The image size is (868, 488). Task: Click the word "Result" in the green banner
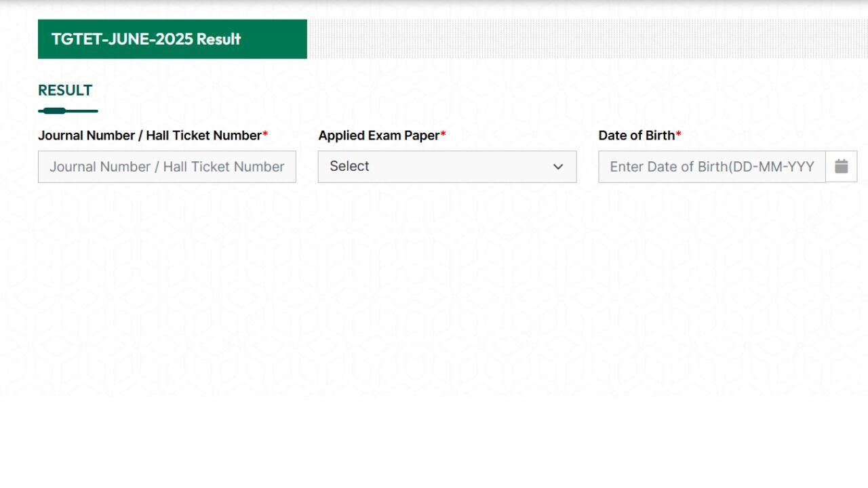(x=219, y=39)
